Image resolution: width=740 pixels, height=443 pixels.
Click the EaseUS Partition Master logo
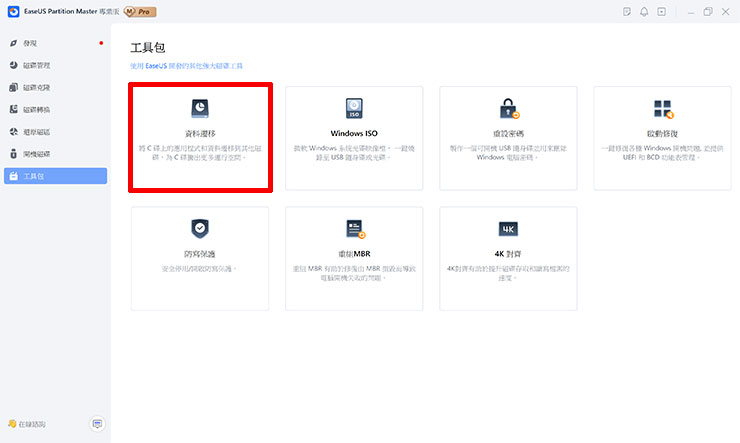[x=14, y=11]
